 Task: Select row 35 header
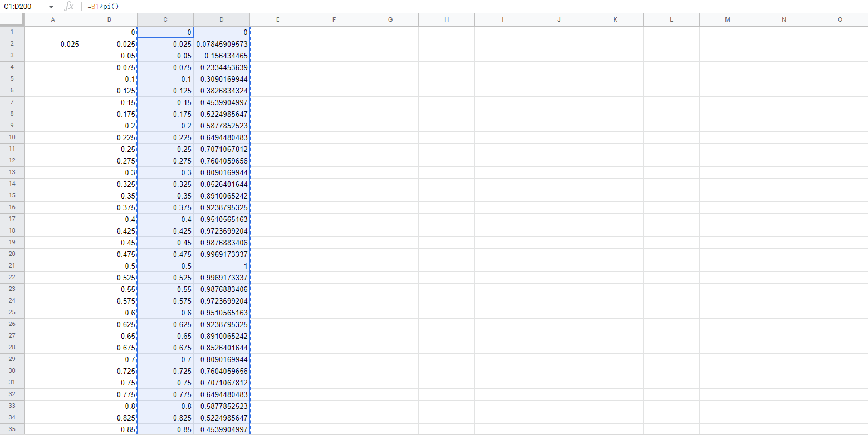click(x=12, y=429)
